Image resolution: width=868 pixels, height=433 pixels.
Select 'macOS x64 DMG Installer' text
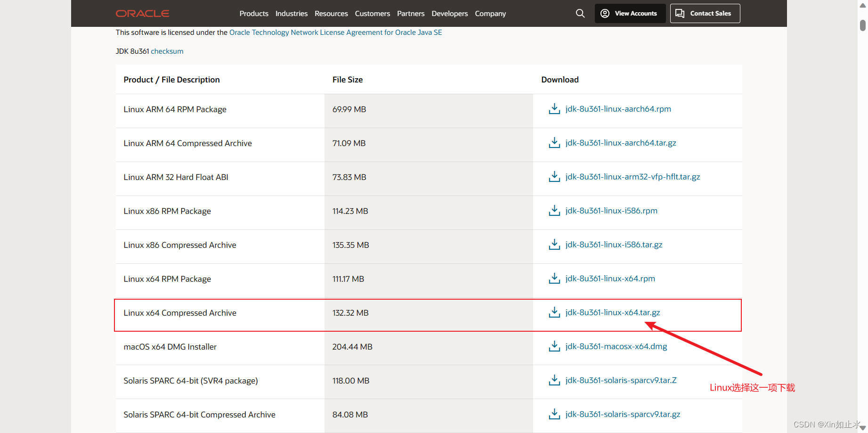(x=170, y=347)
